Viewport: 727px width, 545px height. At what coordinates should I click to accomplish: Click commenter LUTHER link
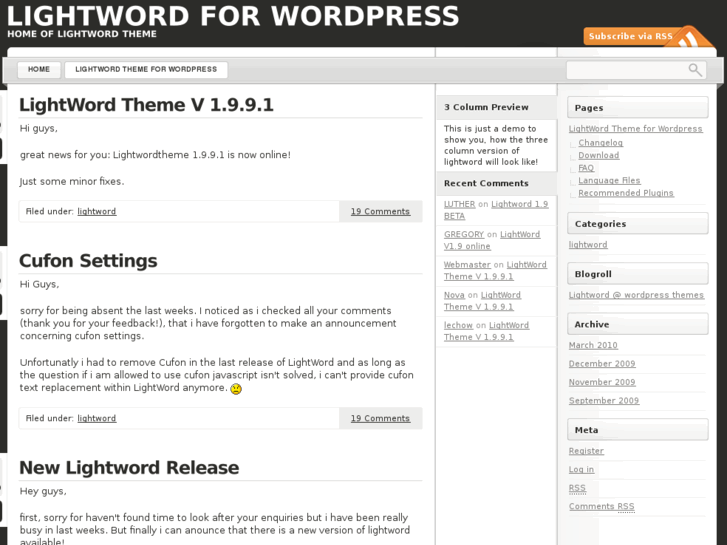(459, 204)
